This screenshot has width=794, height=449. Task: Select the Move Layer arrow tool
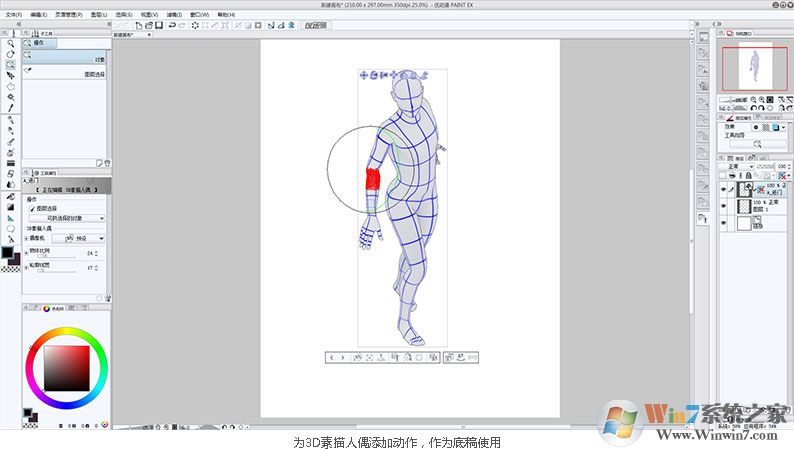[x=10, y=75]
